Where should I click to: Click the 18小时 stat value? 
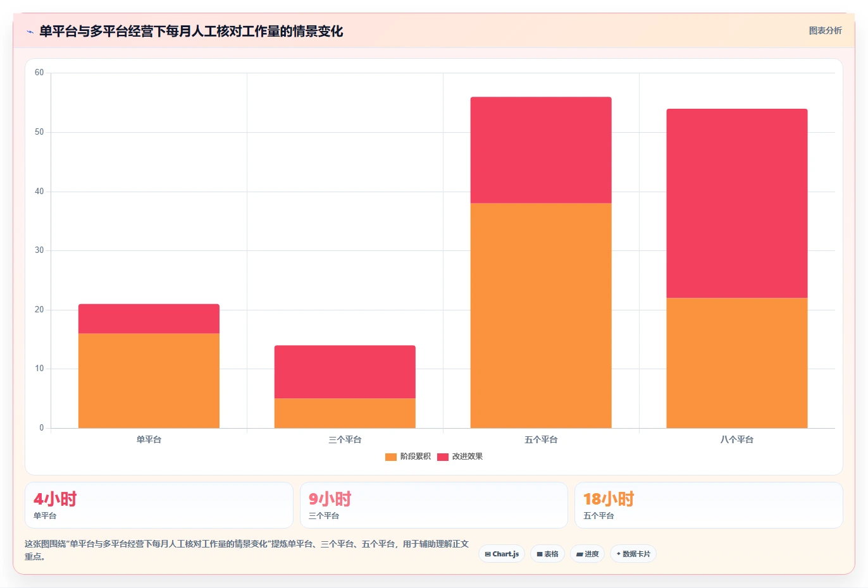[x=609, y=499]
